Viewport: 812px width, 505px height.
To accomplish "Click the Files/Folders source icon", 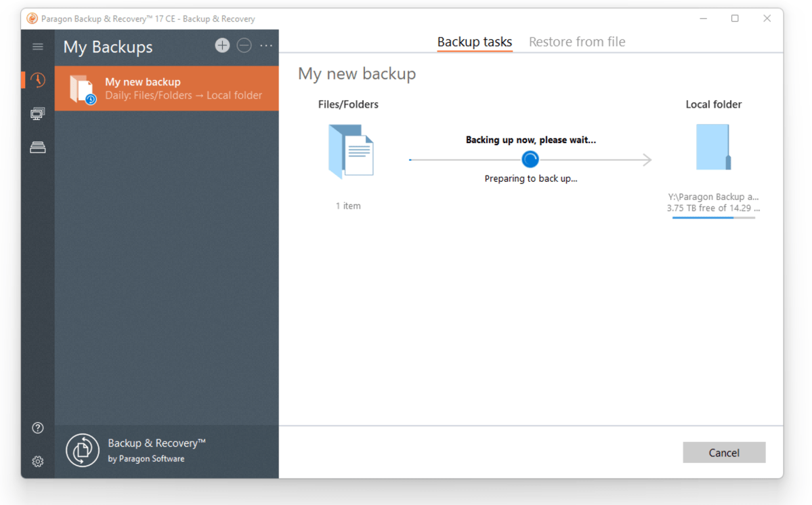I will (x=351, y=151).
